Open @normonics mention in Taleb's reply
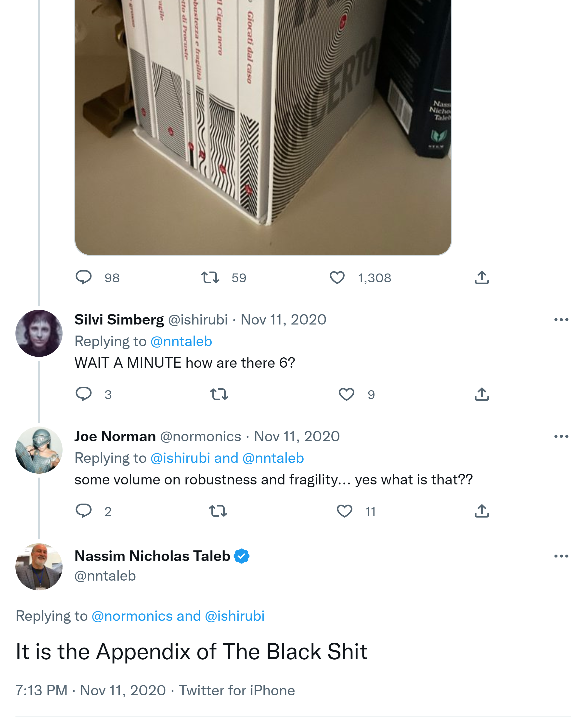The width and height of the screenshot is (582, 728). [132, 616]
